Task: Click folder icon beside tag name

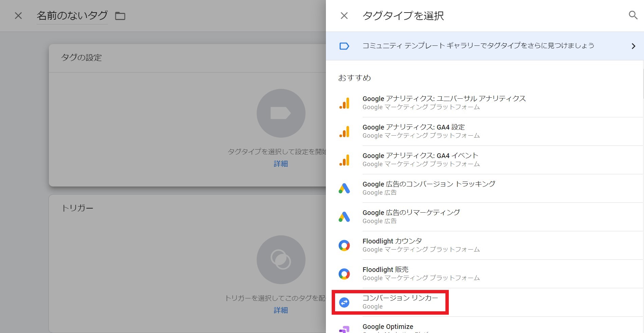Action: (x=120, y=16)
